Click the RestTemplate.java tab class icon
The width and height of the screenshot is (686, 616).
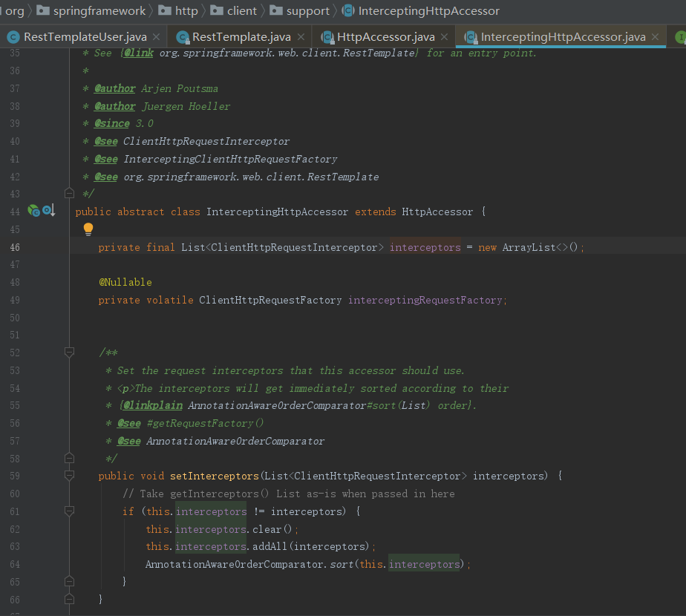pyautogui.click(x=183, y=38)
